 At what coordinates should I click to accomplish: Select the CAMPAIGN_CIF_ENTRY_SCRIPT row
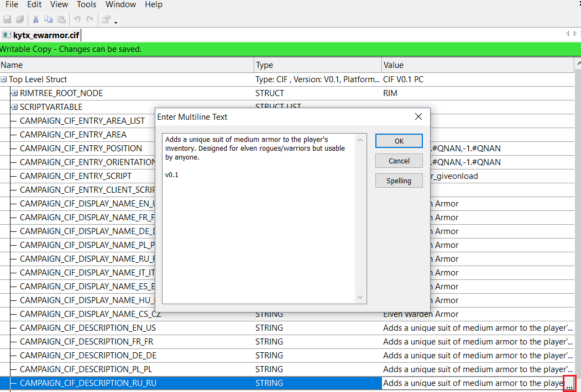click(76, 176)
